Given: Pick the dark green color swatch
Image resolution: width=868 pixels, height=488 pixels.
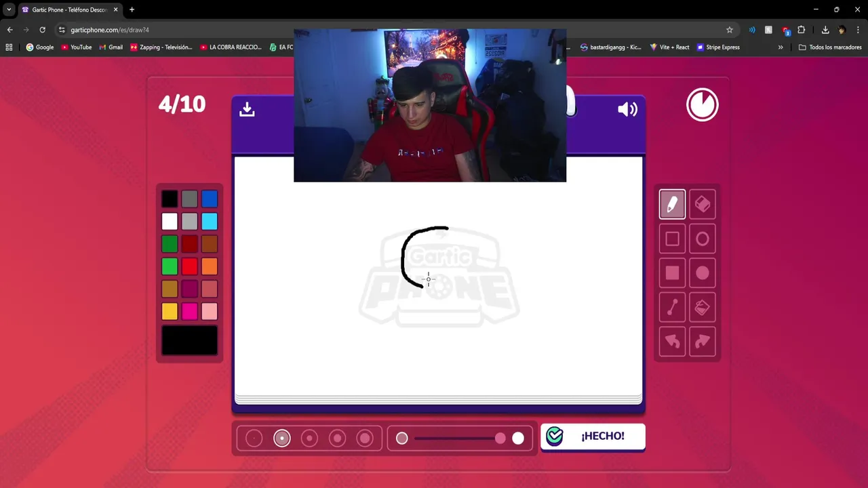Looking at the screenshot, I should [x=170, y=244].
